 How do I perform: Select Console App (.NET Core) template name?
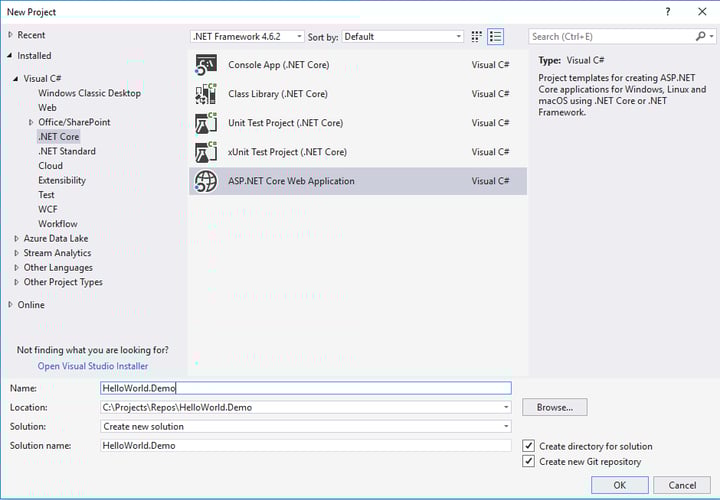pyautogui.click(x=279, y=65)
